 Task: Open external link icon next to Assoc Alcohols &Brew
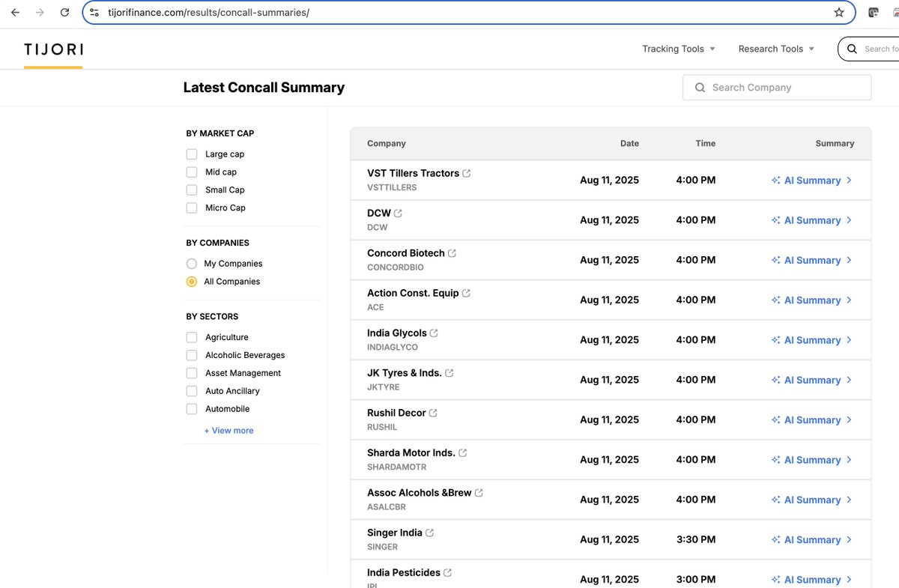(x=479, y=493)
